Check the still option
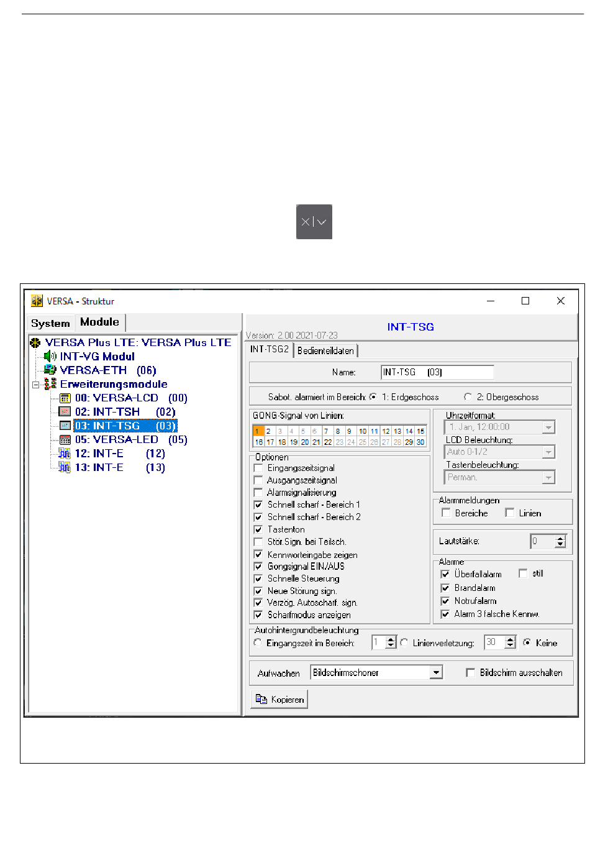This screenshot has height=868, width=590. [x=523, y=573]
